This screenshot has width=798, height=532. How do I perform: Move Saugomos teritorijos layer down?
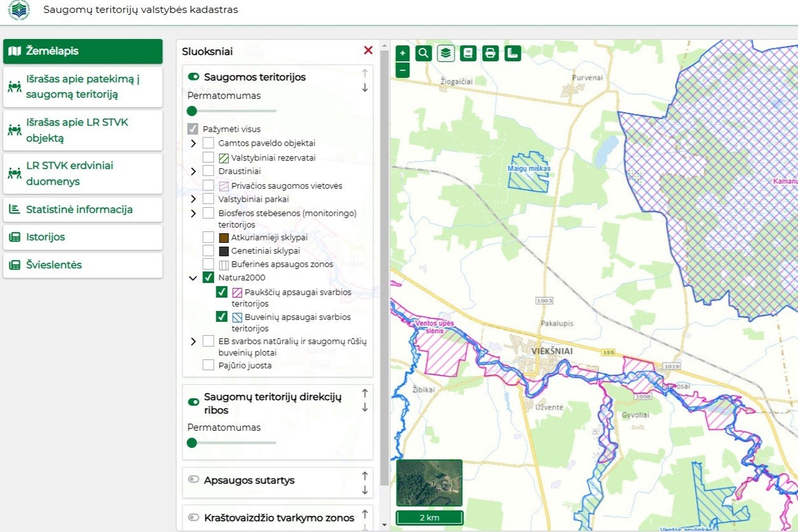(365, 87)
